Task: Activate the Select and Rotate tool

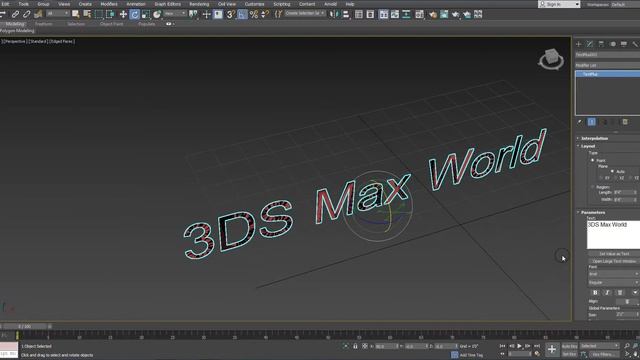Action: [x=134, y=14]
